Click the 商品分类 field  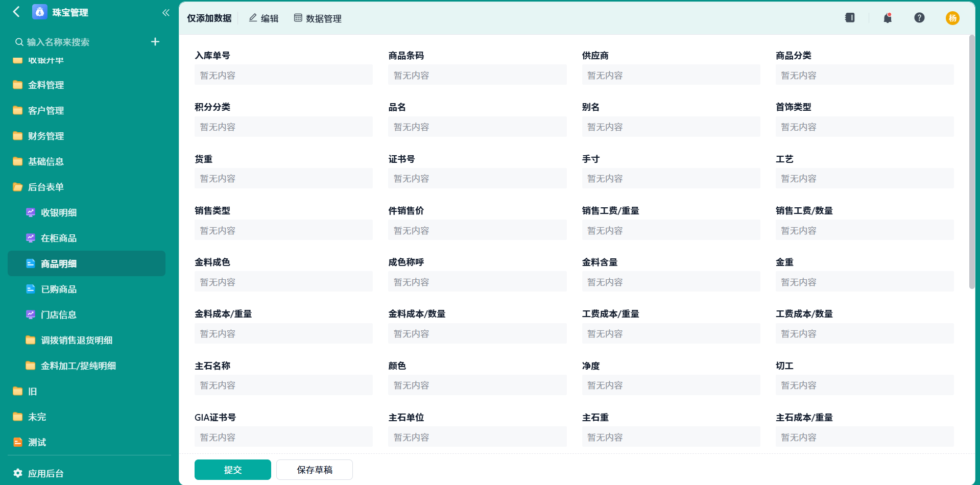[865, 75]
